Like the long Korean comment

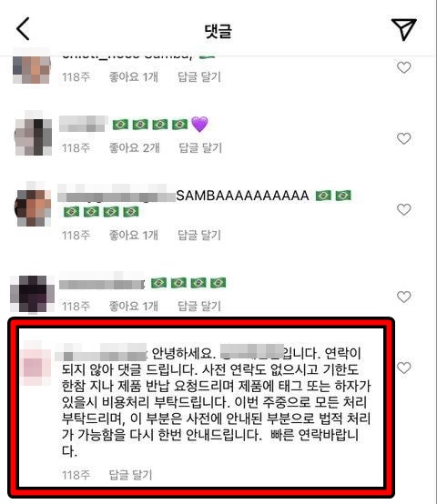click(x=403, y=368)
